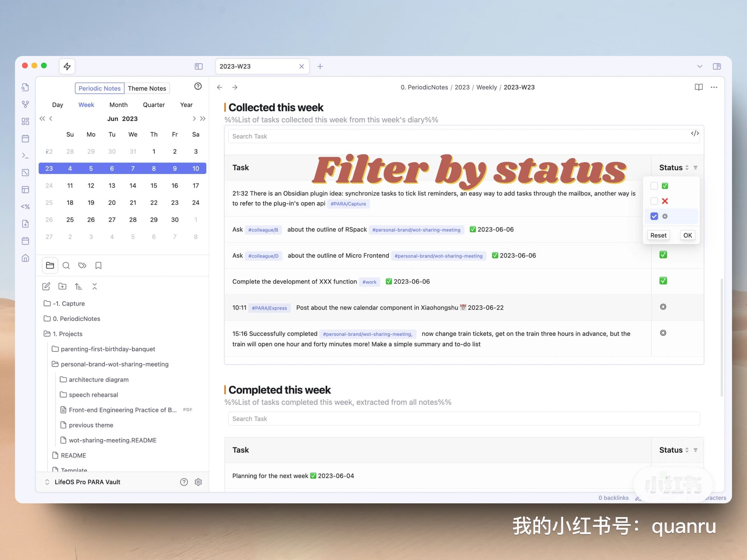Create a new folder using new-folder icon
747x560 pixels.
coord(62,286)
